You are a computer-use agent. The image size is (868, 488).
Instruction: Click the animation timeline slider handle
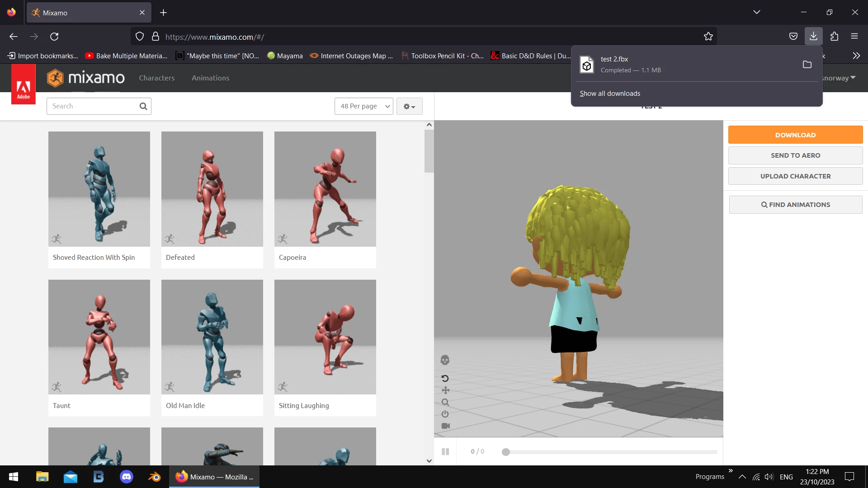pyautogui.click(x=506, y=452)
